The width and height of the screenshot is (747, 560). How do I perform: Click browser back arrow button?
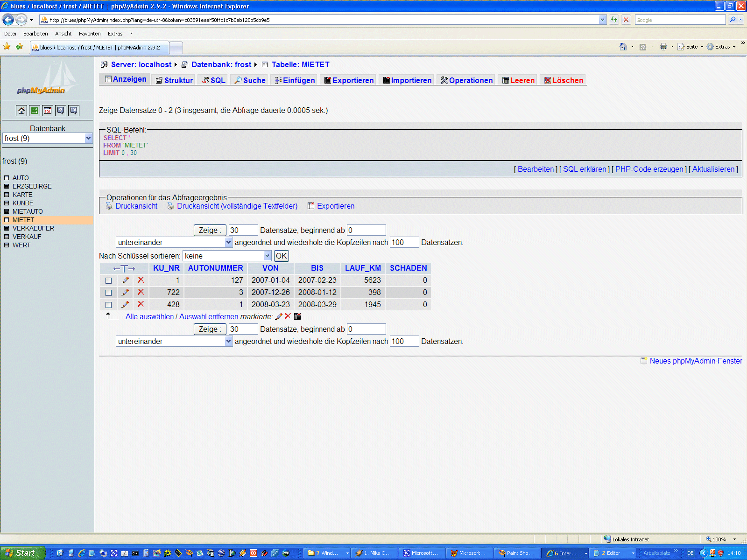[8, 20]
